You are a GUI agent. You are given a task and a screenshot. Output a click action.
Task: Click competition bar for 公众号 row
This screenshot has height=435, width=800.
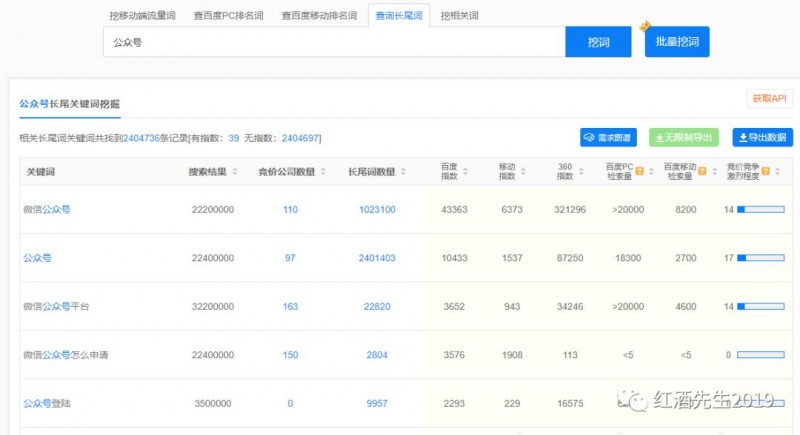tap(761, 258)
